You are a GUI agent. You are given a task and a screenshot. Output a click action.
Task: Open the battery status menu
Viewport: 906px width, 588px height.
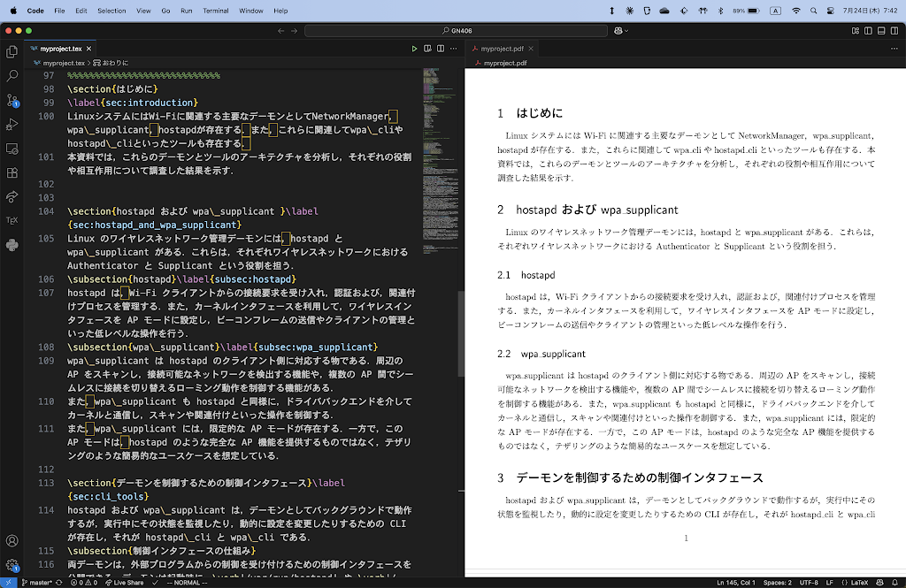click(746, 11)
